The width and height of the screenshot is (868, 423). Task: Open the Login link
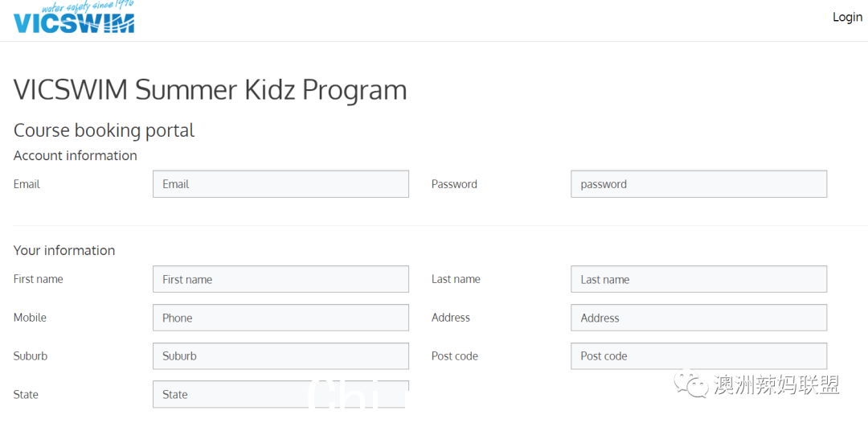[x=848, y=17]
